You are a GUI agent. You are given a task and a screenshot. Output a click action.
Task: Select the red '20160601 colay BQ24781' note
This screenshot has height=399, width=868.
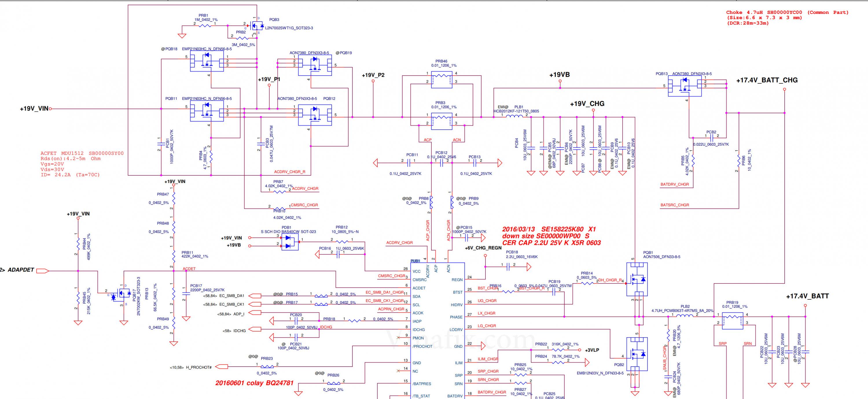point(254,383)
